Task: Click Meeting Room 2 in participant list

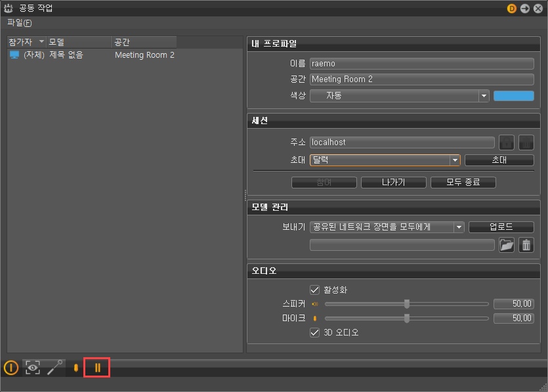Action: tap(144, 55)
